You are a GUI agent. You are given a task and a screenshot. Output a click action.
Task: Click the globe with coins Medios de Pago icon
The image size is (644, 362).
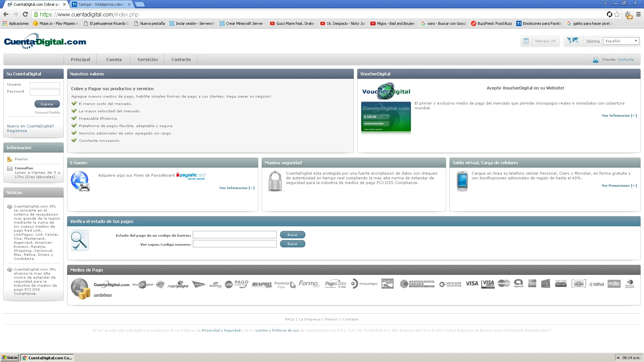[80, 289]
